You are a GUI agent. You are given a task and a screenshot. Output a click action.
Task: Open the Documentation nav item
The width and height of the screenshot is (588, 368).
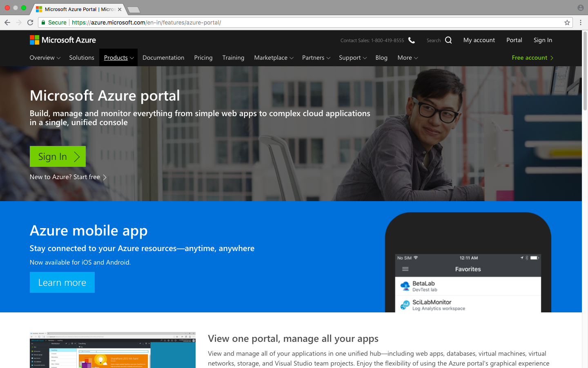pos(163,58)
